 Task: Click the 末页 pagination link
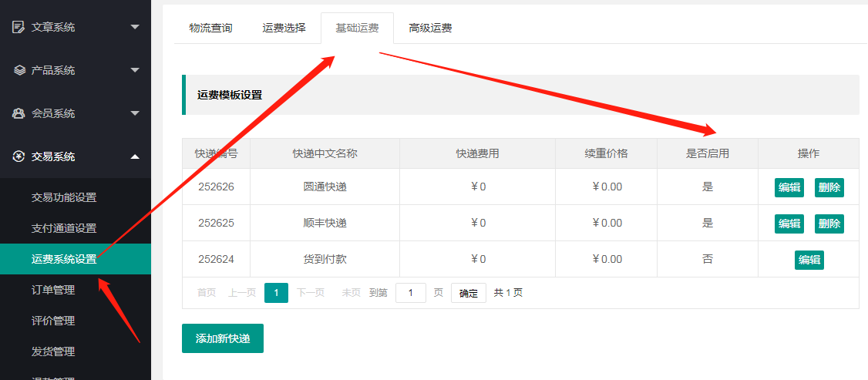351,293
